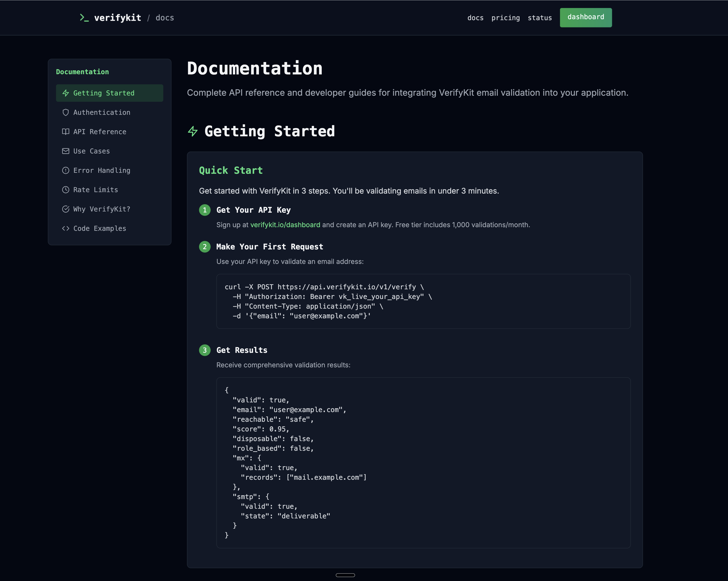Click step circle 1 next to Get Your API Key
This screenshot has height=581, width=728.
(205, 210)
